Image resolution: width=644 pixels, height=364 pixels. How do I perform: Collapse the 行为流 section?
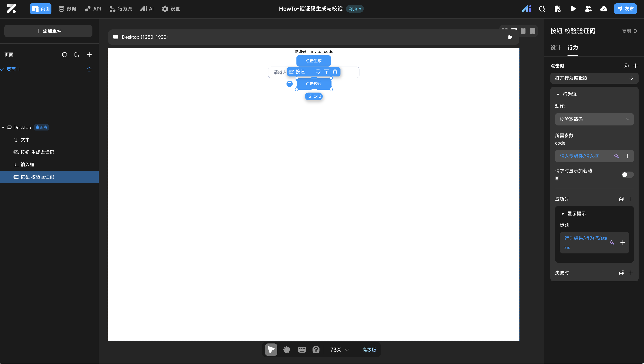coord(558,94)
